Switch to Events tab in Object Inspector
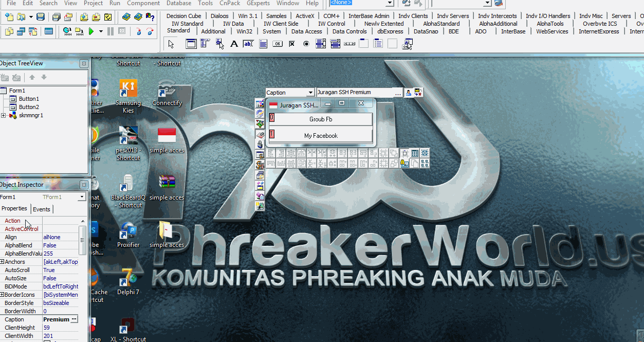 (42, 209)
